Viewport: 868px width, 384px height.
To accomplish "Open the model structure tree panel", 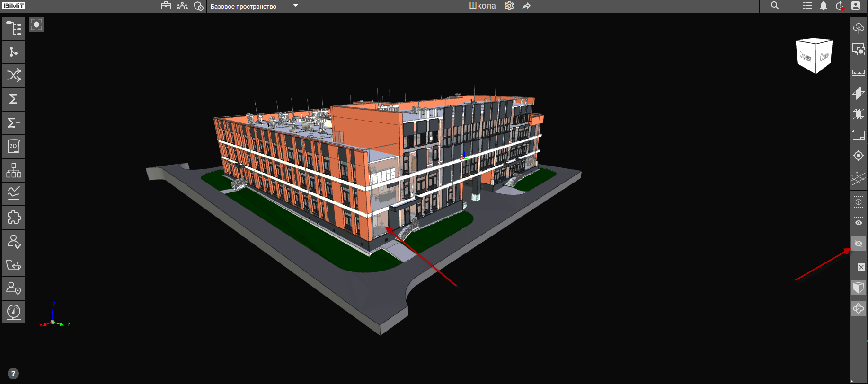I will tap(14, 28).
